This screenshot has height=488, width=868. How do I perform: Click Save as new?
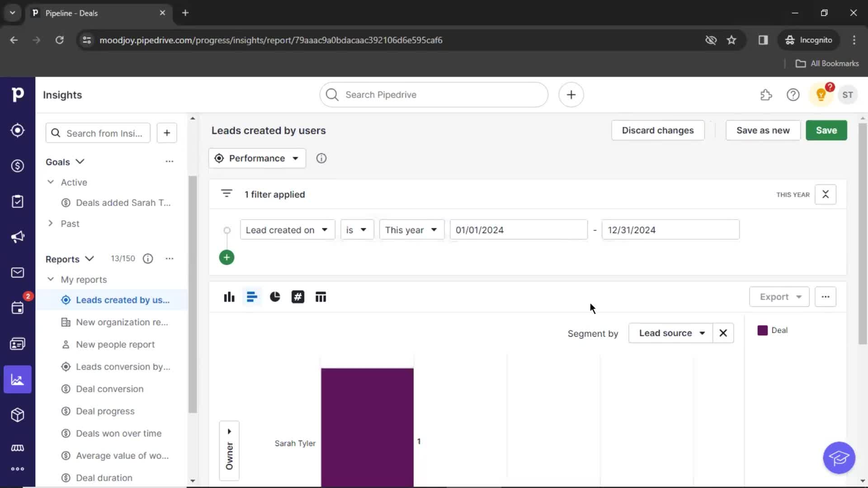click(763, 130)
